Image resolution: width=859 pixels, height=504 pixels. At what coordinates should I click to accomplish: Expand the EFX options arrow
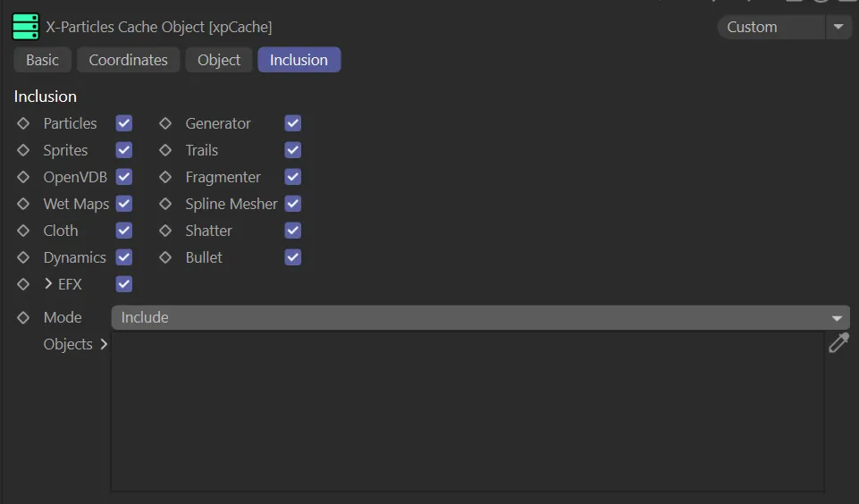(48, 284)
